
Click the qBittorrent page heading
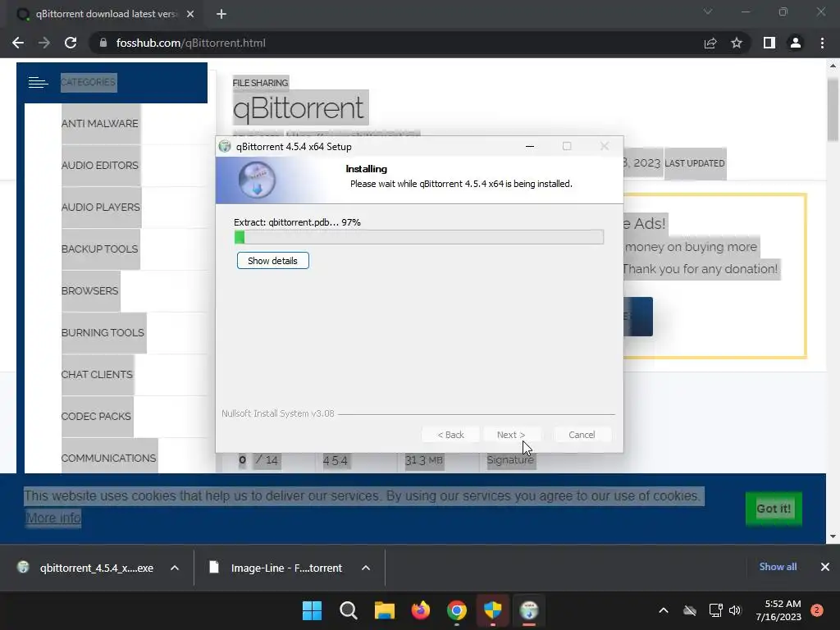(x=299, y=107)
